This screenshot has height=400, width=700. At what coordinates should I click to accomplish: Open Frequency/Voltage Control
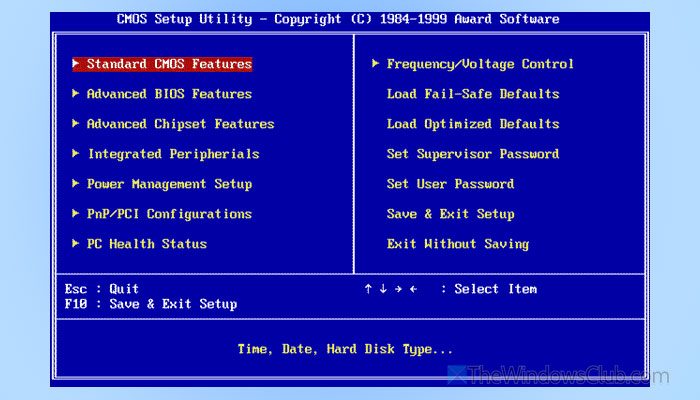[480, 64]
